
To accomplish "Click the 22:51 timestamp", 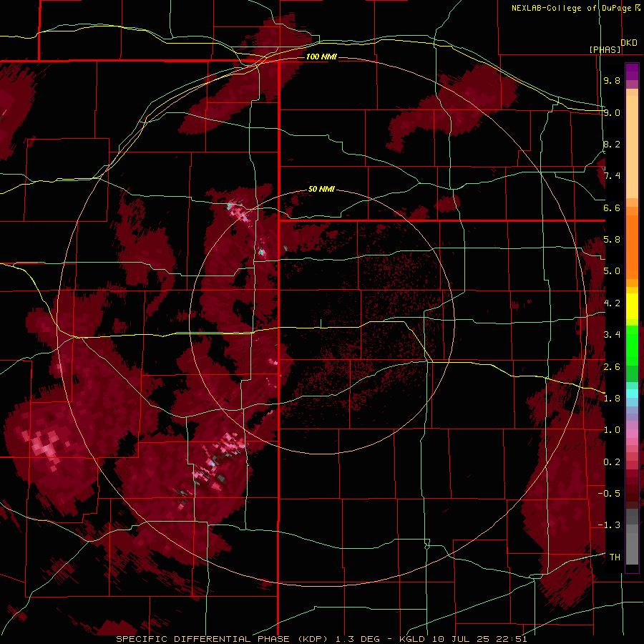I will click(511, 639).
